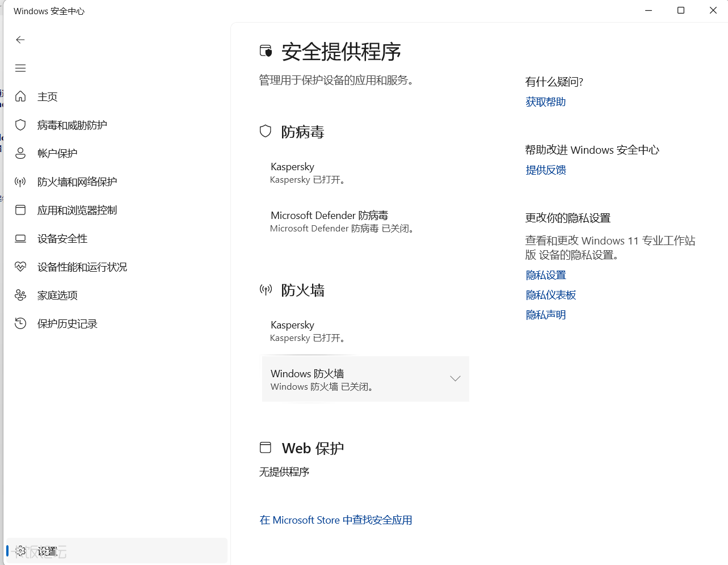Open 病毒和威胁防护 page

116,125
